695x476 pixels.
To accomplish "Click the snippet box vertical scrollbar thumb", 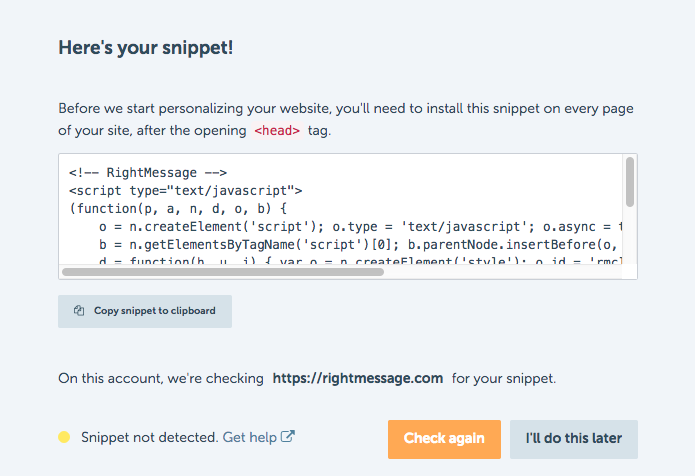I will click(x=630, y=182).
